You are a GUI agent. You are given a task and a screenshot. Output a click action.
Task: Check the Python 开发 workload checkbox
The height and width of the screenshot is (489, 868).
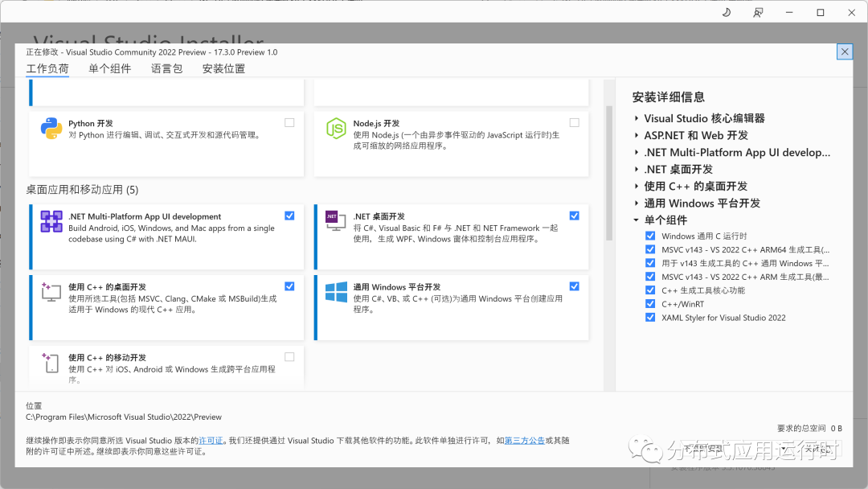point(289,122)
